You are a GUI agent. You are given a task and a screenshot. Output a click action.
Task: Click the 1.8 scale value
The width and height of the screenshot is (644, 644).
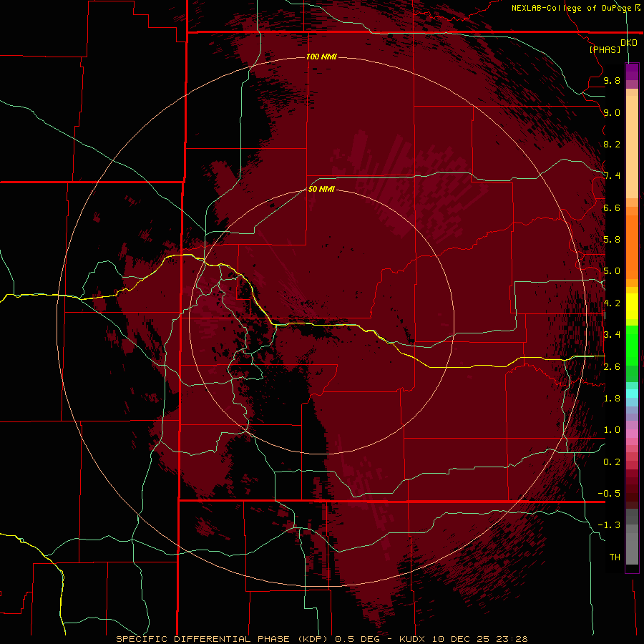click(x=612, y=399)
